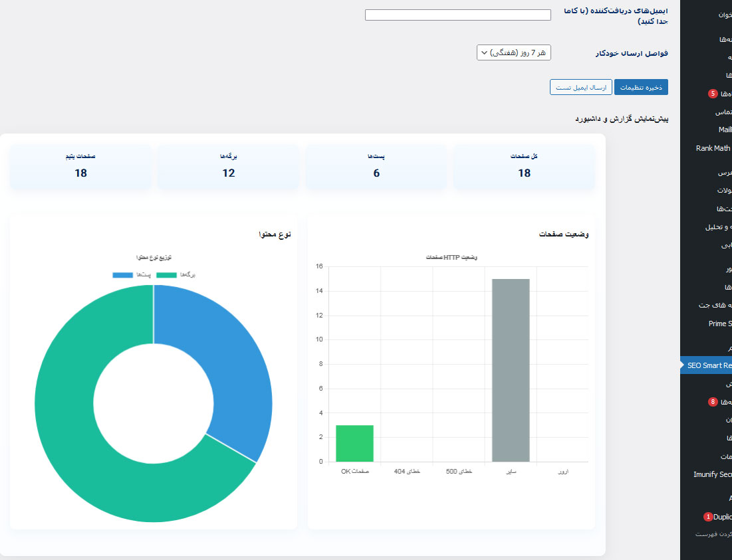
Task: Click the gray سایر bar in chart
Action: [511, 370]
